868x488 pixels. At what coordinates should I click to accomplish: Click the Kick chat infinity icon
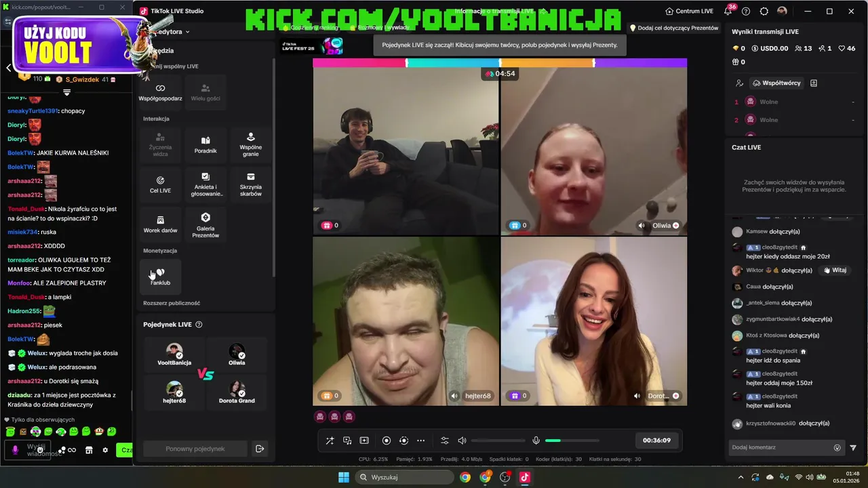pyautogui.click(x=72, y=450)
